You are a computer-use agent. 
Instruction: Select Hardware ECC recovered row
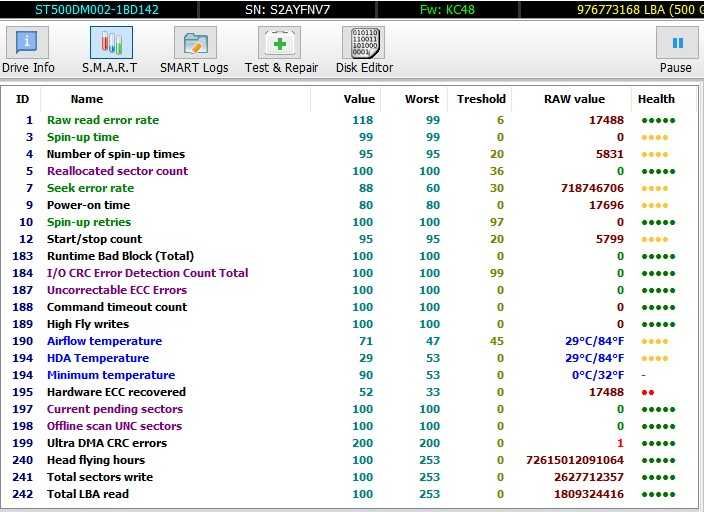pyautogui.click(x=349, y=392)
